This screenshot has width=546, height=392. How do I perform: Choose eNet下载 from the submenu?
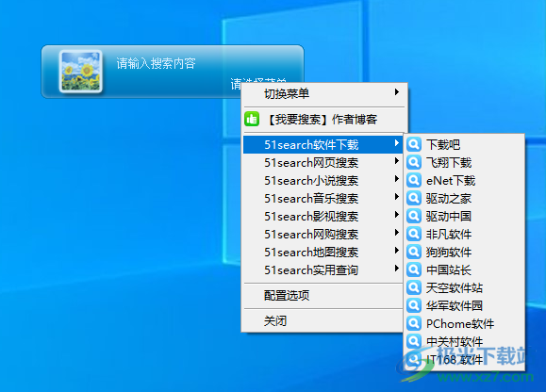coord(464,180)
